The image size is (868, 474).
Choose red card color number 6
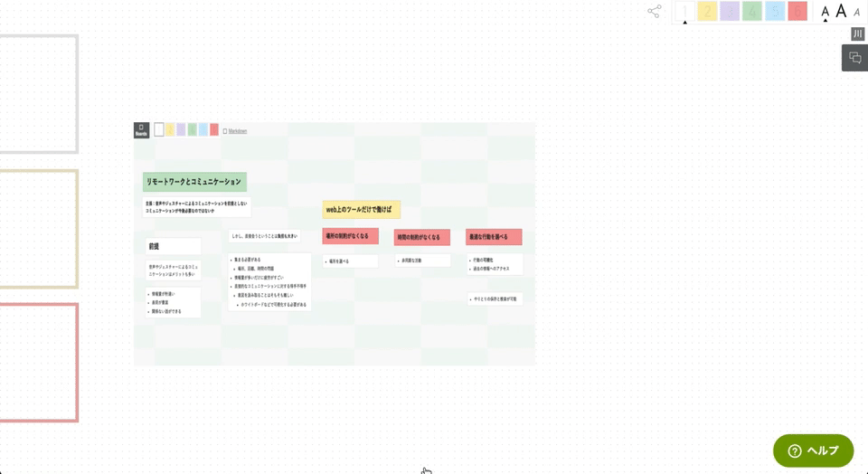click(797, 11)
